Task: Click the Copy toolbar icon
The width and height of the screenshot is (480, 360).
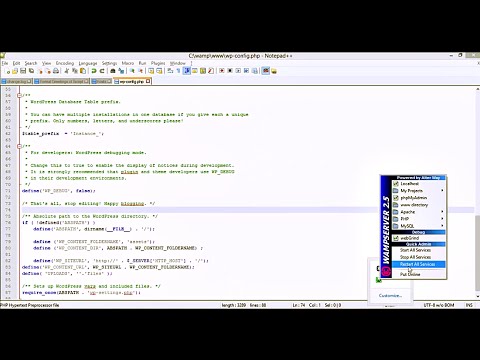Action: 75,71
